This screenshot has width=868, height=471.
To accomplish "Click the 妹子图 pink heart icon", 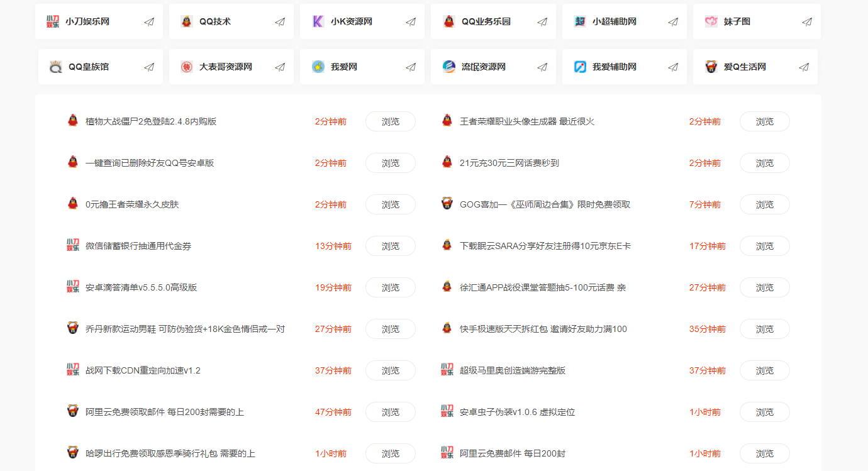I will coord(711,21).
